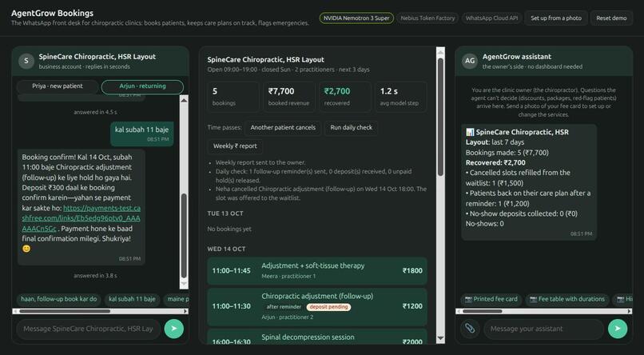Open Spinal decompression session booking
Screen dimensions: 644x355
coord(317,337)
